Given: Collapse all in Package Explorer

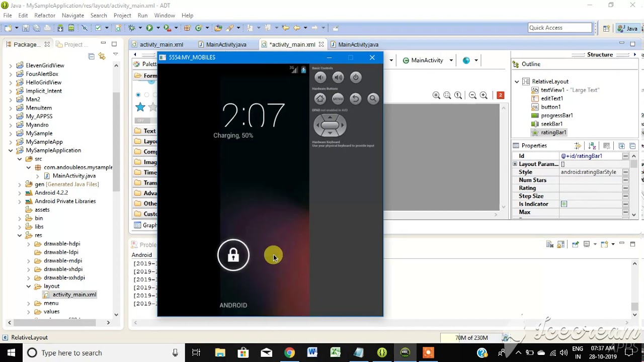Looking at the screenshot, I should (91, 56).
